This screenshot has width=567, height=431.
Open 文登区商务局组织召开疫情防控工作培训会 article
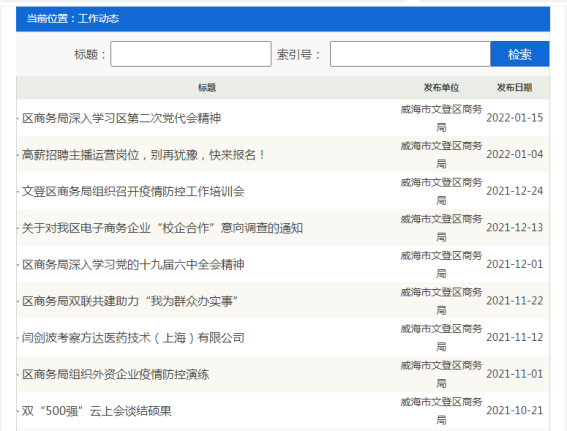(x=133, y=191)
